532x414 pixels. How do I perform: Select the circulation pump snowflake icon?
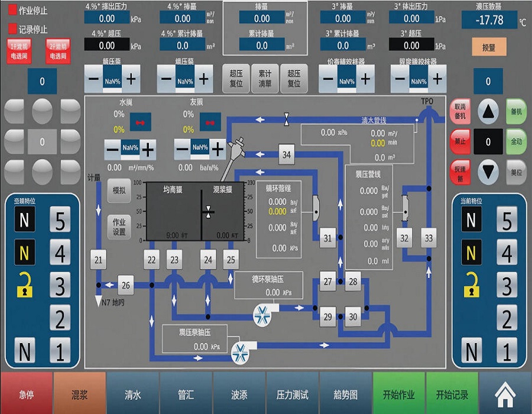[x=262, y=315]
